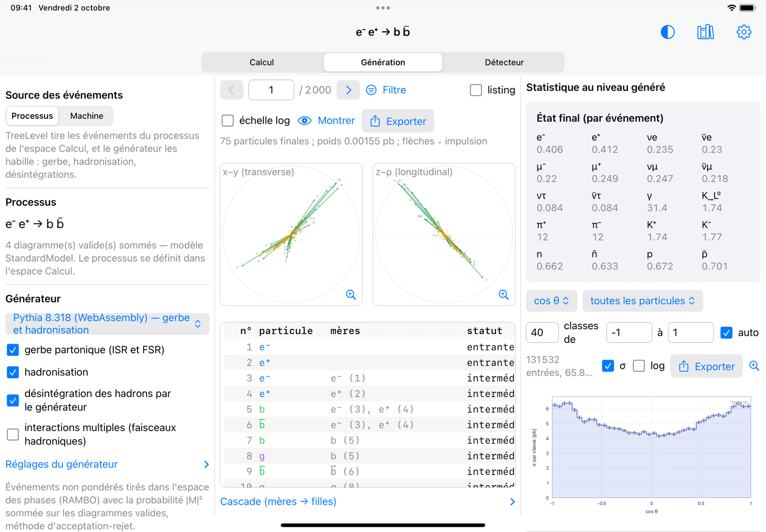
Task: Switch to the Calcul tab
Action: [x=262, y=62]
